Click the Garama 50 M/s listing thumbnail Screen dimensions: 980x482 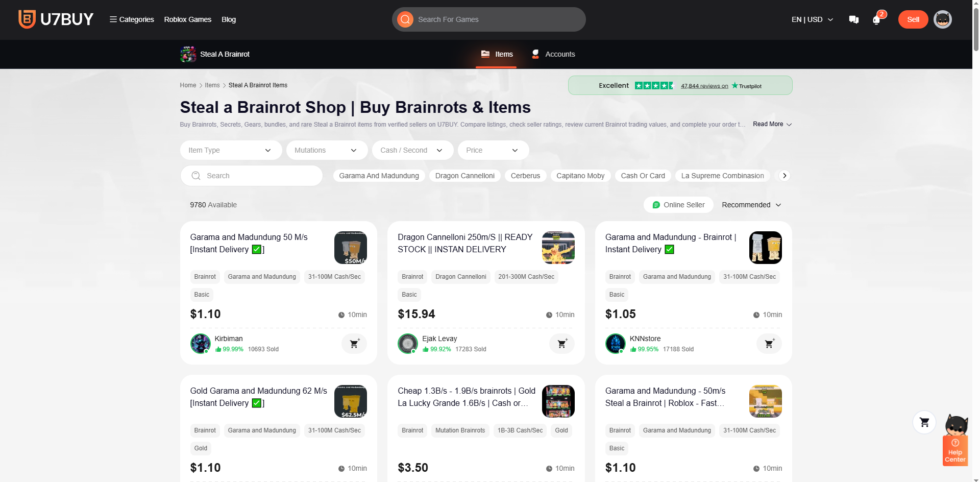click(351, 248)
